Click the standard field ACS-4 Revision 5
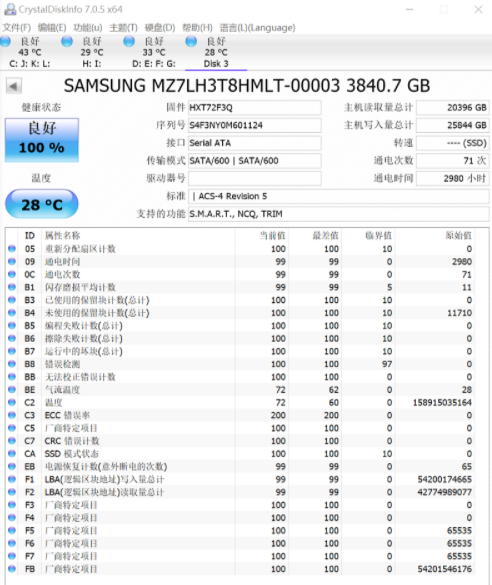 tap(339, 196)
